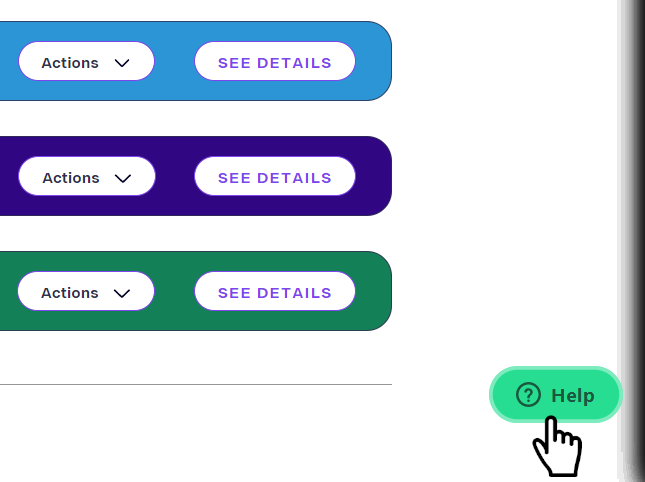Click the empty white space between cards and scrollbar
This screenshot has width=645, height=482.
(x=504, y=185)
